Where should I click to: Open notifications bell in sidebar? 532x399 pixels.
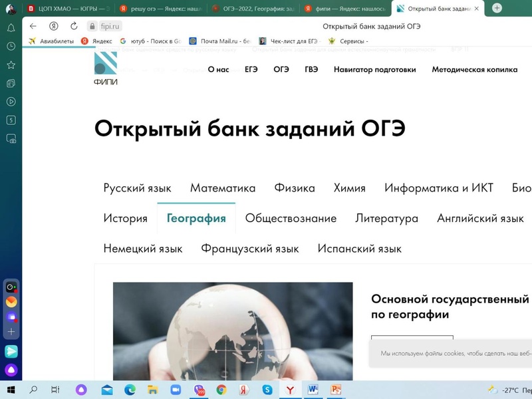coord(11,28)
